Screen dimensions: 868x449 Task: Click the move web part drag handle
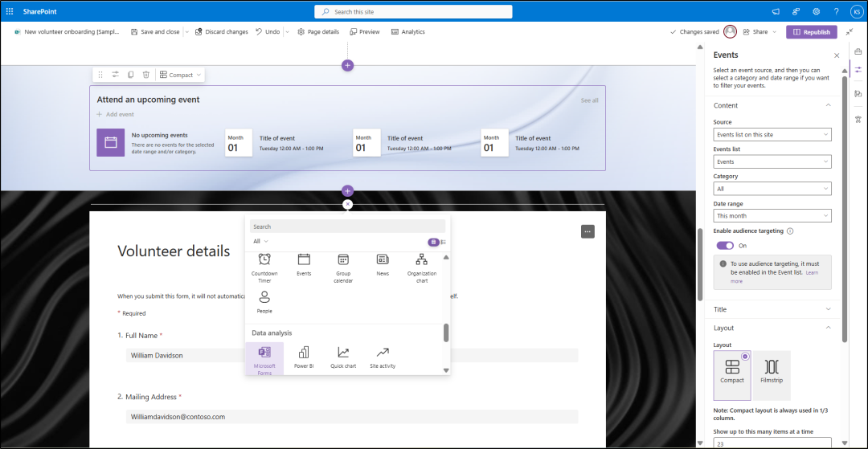[100, 75]
